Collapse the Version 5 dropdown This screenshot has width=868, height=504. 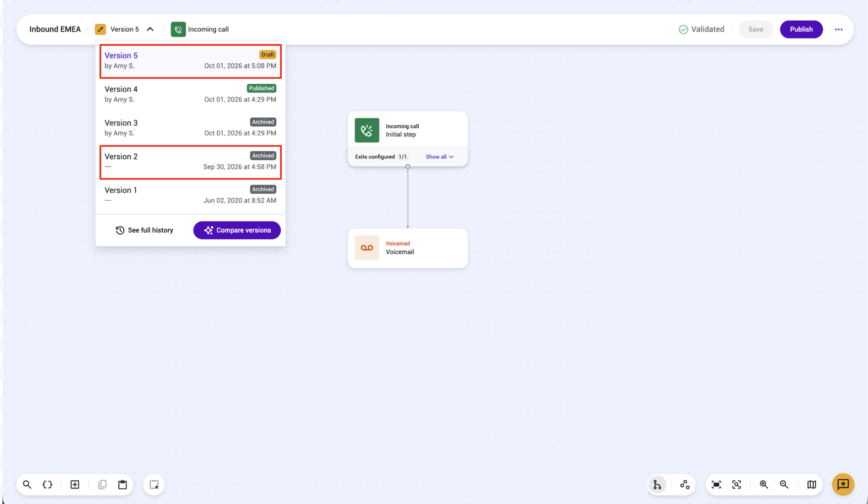point(150,29)
